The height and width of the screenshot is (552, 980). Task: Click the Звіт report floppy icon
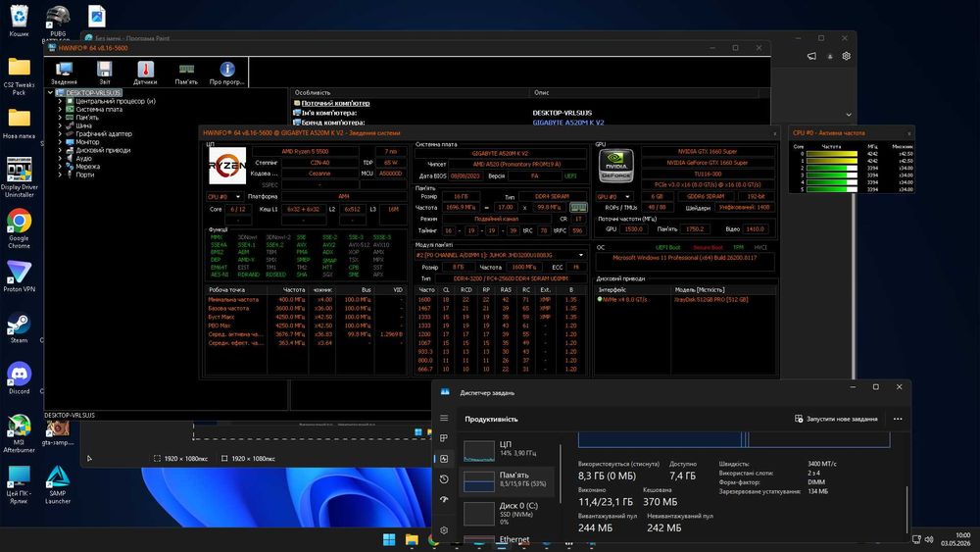click(105, 73)
